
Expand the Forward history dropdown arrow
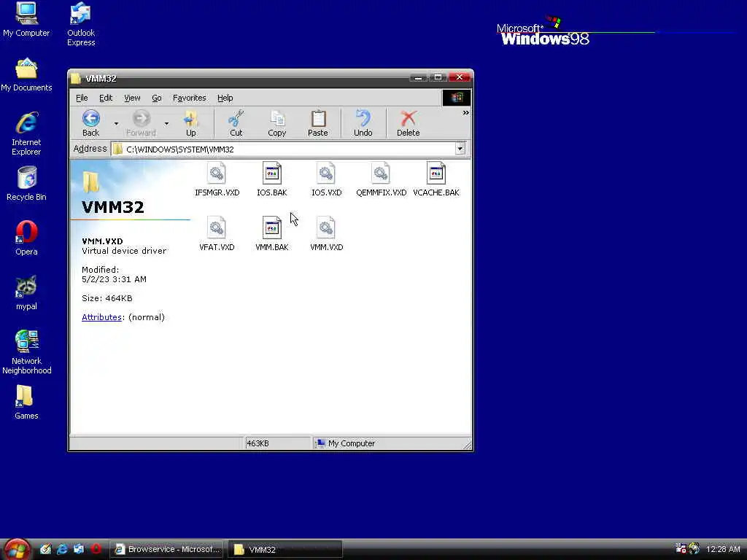tap(166, 124)
